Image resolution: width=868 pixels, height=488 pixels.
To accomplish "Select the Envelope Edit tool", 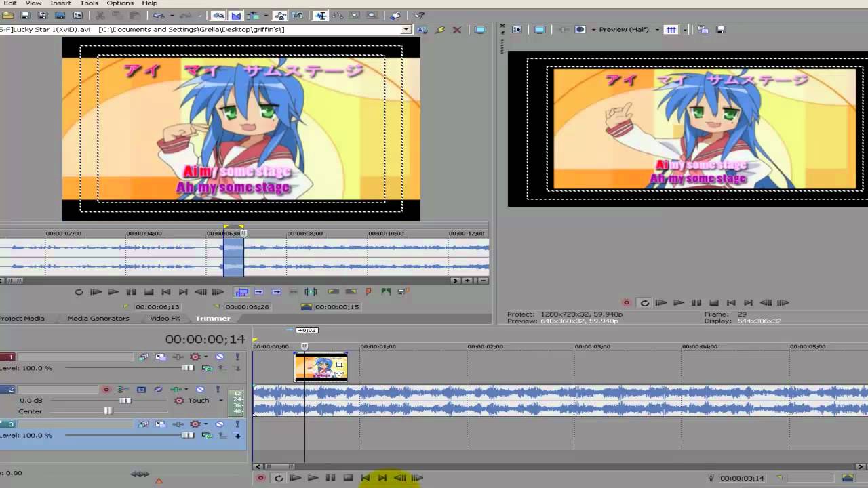I will coord(338,15).
